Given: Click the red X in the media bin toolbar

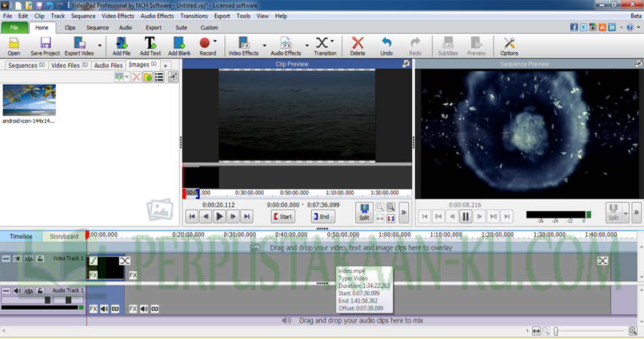Looking at the screenshot, I should [x=136, y=77].
